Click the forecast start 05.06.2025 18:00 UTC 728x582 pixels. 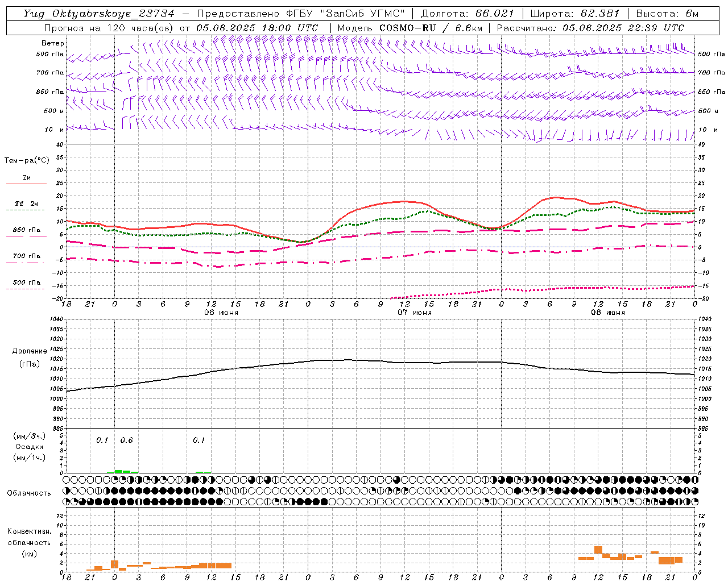click(x=257, y=28)
